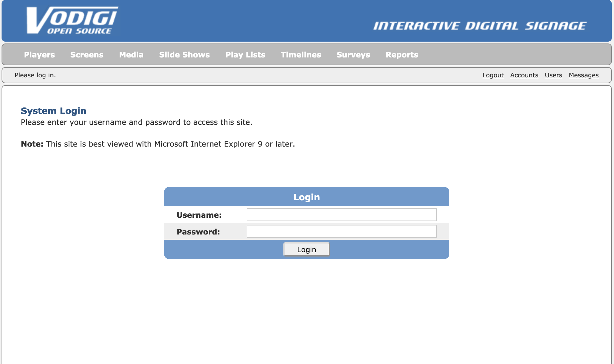Click the Messages link

[584, 75]
